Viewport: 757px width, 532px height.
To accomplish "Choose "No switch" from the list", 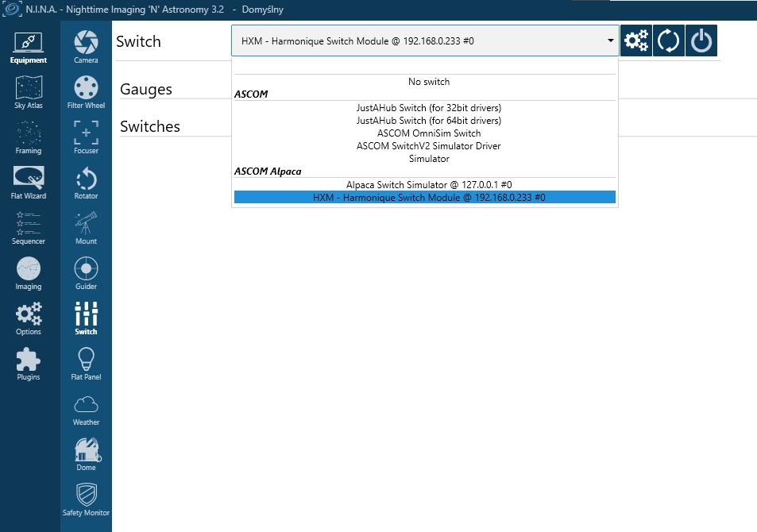I will point(428,82).
